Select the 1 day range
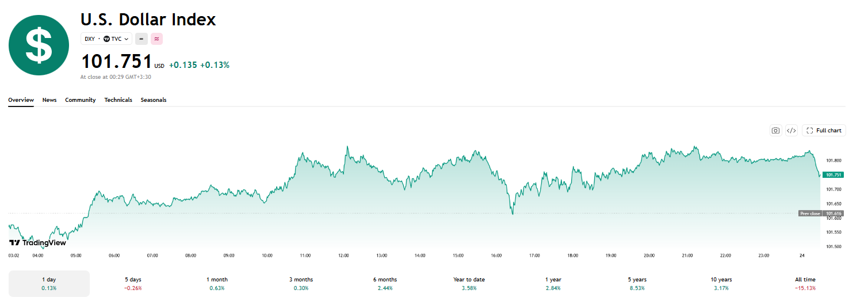Viewport: 868px width, 305px height. point(49,283)
